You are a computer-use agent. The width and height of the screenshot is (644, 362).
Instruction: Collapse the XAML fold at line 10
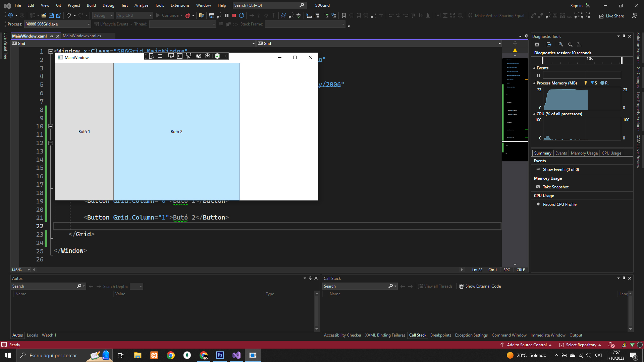(51, 126)
